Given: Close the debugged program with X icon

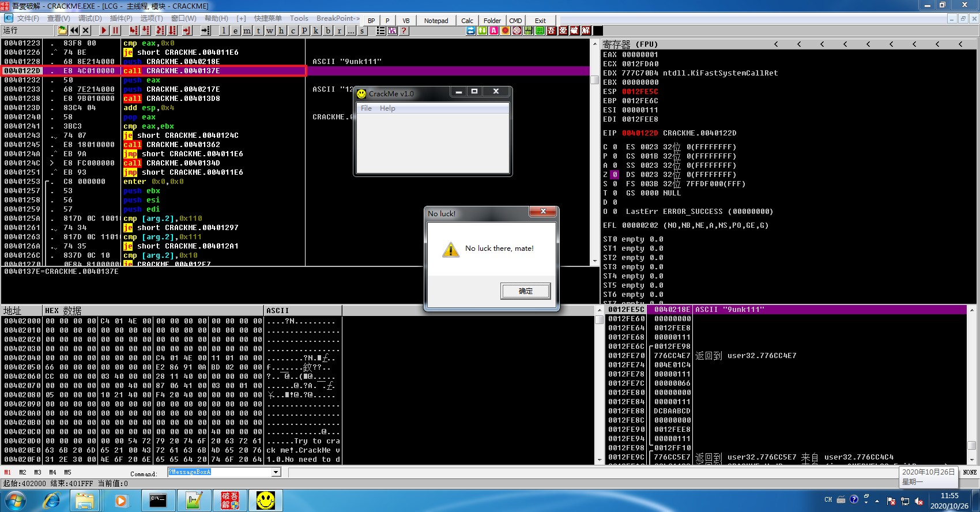Looking at the screenshot, I should click(x=86, y=31).
